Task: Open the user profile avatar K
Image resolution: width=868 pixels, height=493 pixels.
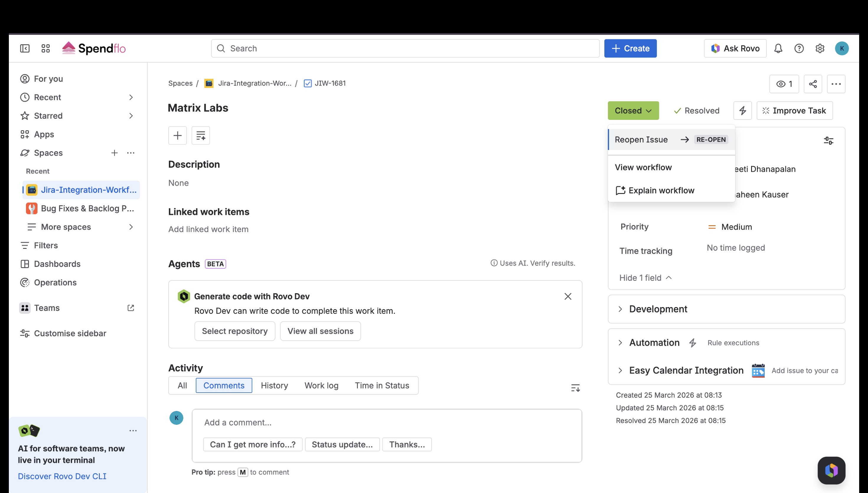Action: tap(842, 48)
